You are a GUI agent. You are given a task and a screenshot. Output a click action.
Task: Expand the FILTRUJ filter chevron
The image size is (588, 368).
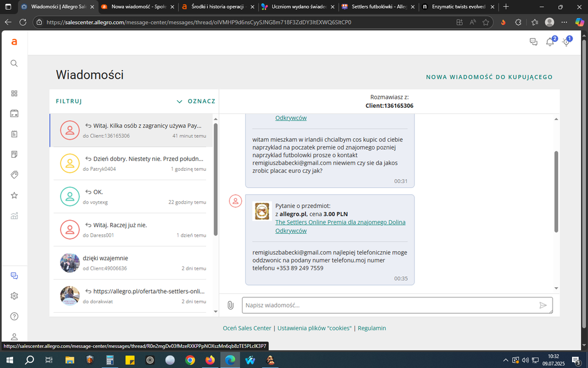(180, 101)
